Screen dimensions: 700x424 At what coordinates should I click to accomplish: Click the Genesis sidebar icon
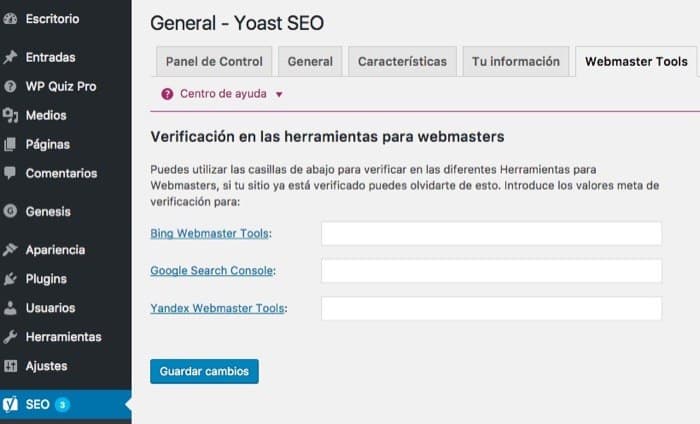coord(10,211)
